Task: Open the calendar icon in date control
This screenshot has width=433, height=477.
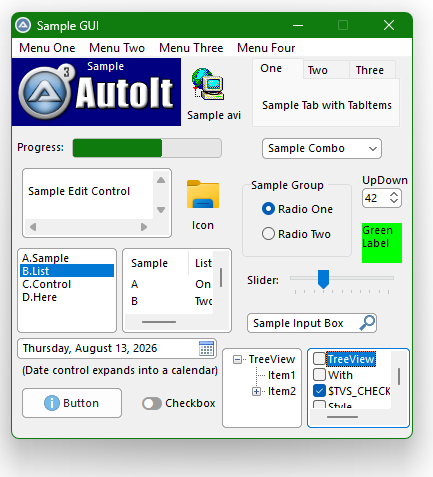Action: tap(206, 349)
